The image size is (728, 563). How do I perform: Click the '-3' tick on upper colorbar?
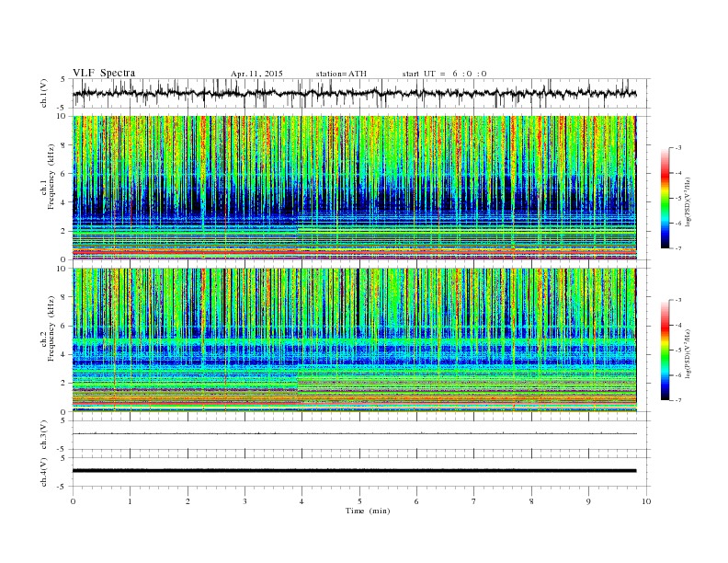coord(678,148)
